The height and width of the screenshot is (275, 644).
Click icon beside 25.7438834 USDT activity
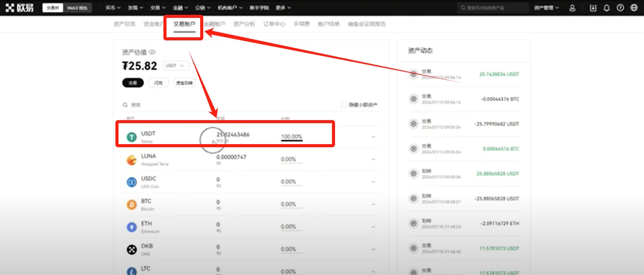414,74
